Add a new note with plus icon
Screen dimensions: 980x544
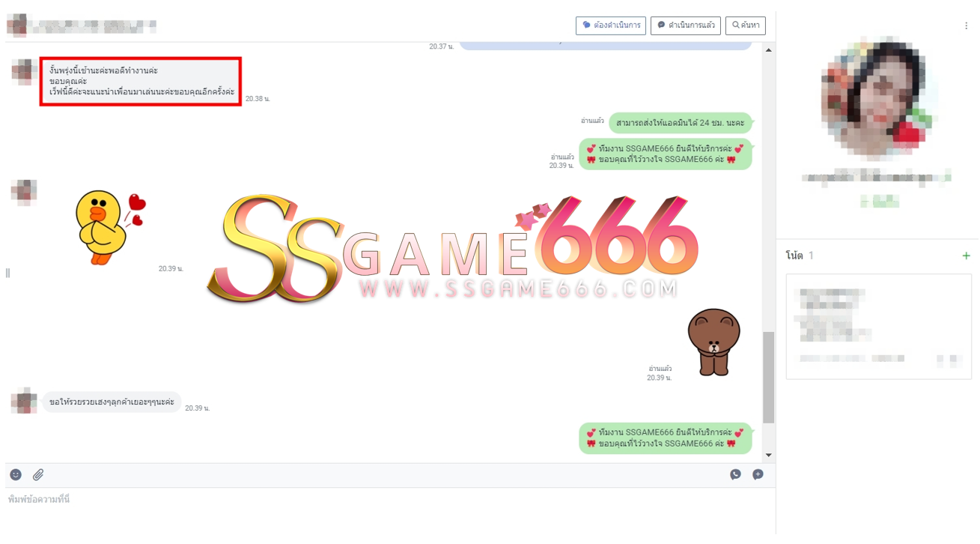(x=966, y=256)
